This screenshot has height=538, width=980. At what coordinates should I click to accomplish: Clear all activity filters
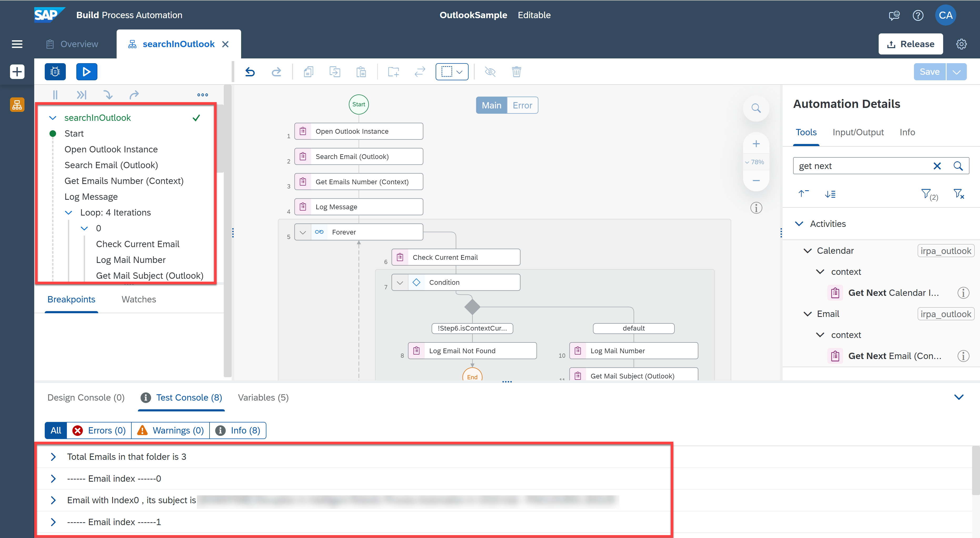click(x=959, y=194)
